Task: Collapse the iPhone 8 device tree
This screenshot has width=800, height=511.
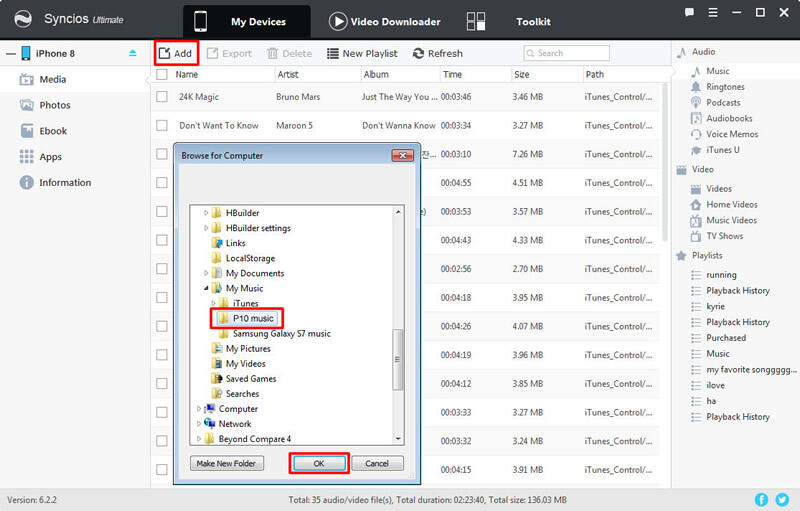Action: (11, 54)
